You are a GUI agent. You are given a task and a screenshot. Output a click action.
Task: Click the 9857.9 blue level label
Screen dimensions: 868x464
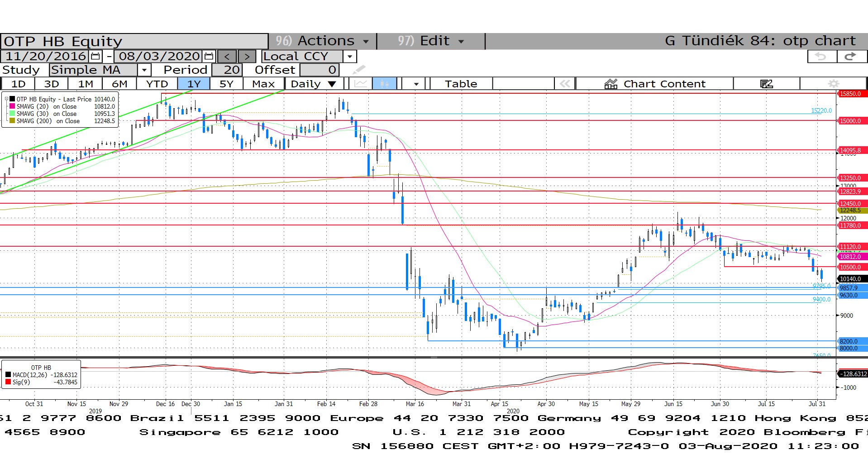pos(853,288)
